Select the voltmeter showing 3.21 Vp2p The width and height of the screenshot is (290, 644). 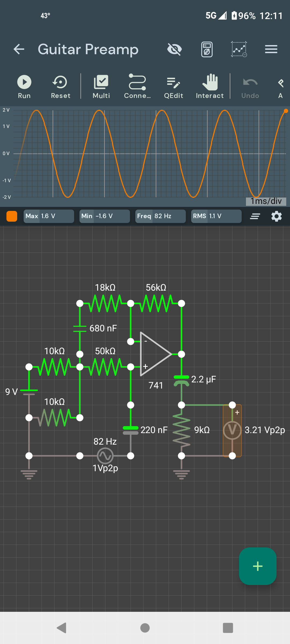click(x=232, y=430)
